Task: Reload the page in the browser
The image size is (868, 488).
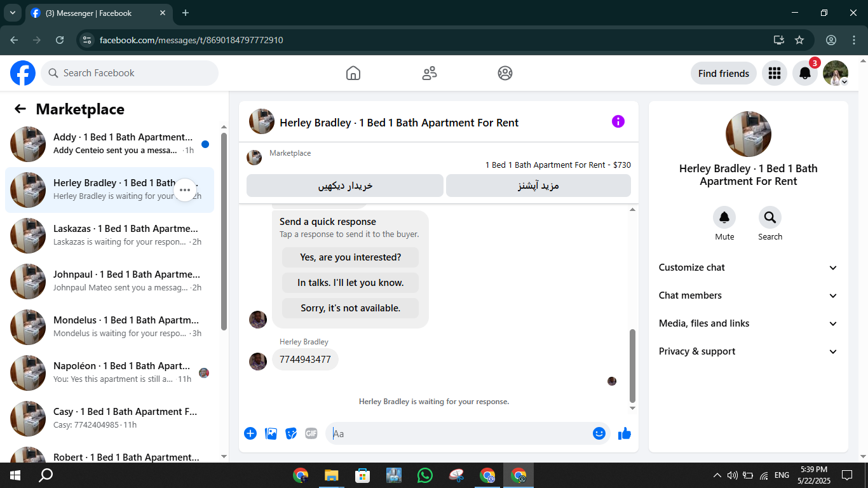Action: 60,40
